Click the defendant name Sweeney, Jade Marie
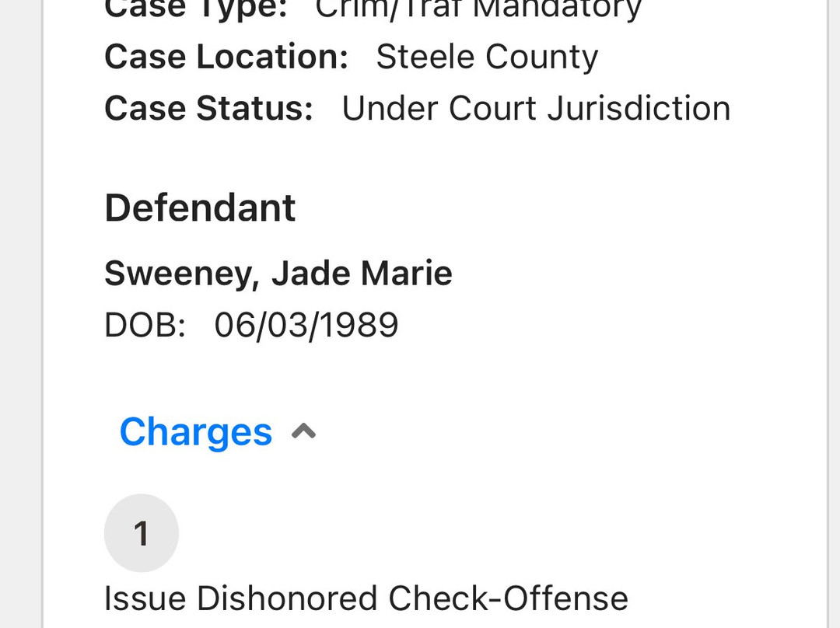The image size is (840, 628). 278,274
